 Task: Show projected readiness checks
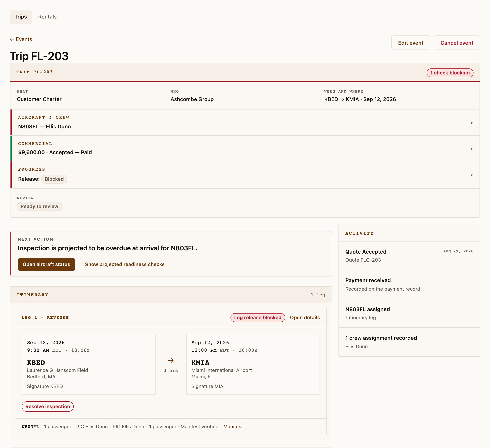tap(125, 264)
